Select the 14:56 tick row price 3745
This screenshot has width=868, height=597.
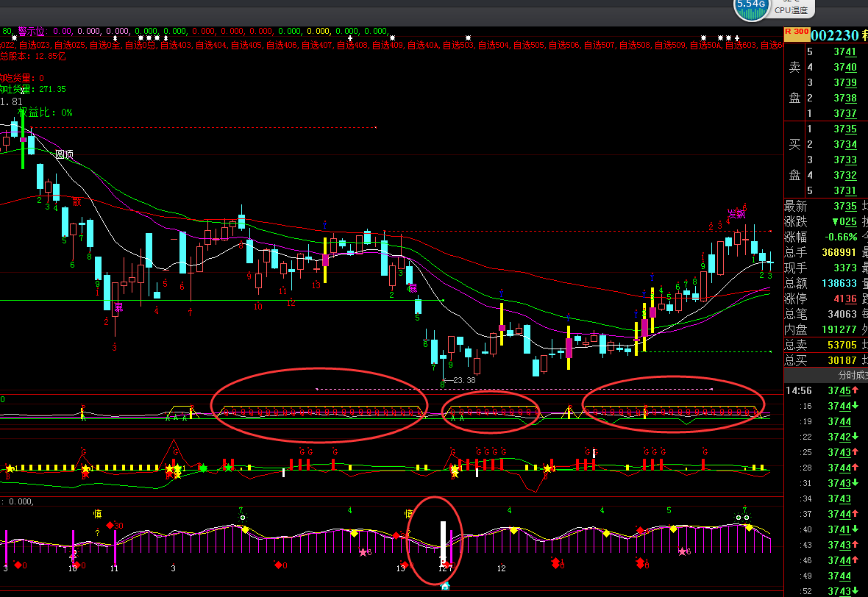click(x=839, y=390)
